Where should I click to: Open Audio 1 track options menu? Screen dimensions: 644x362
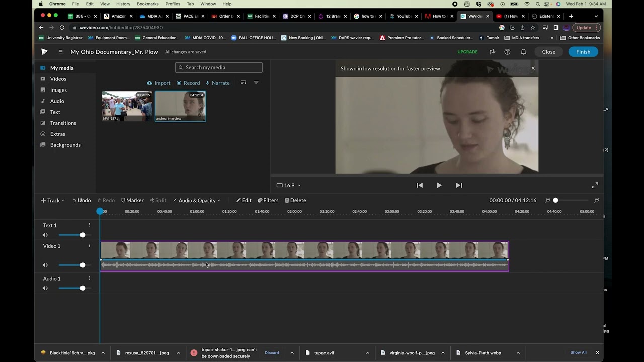tap(90, 278)
